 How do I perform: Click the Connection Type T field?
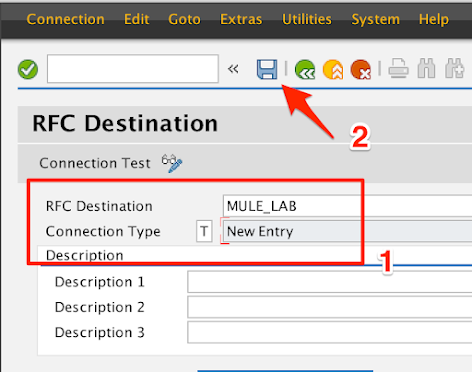(x=204, y=231)
